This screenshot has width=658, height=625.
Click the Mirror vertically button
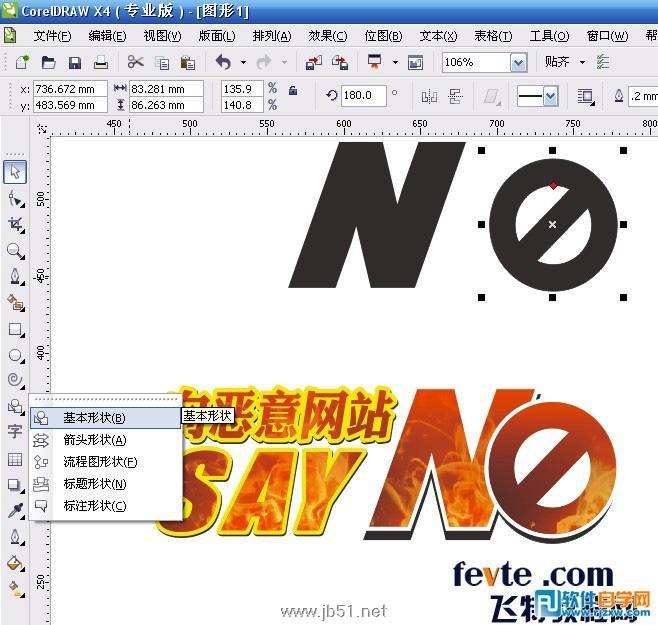(455, 97)
